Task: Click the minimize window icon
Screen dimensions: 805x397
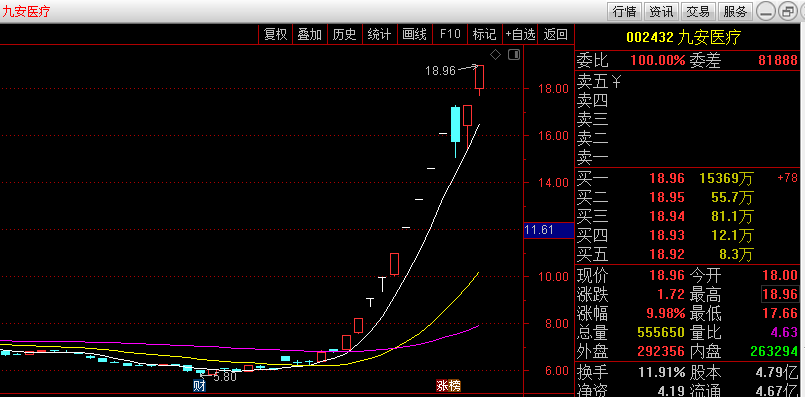Action: [765, 11]
